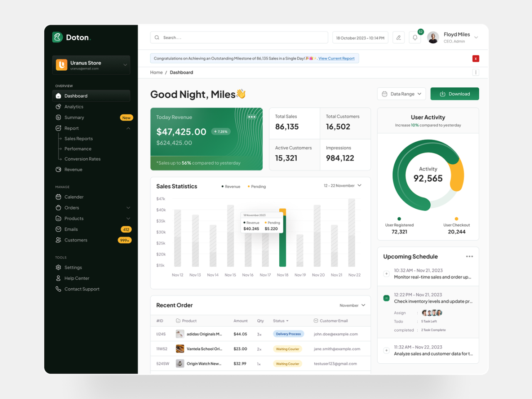Click the date and time display box
The width and height of the screenshot is (532, 399).
click(360, 38)
